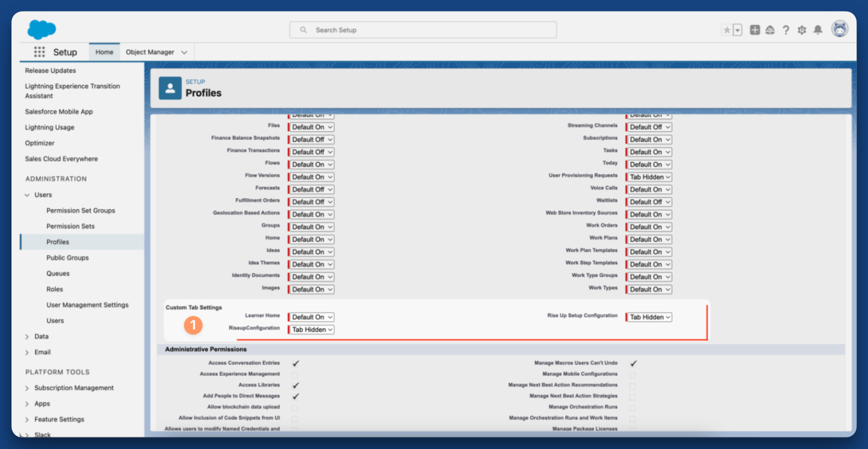Image resolution: width=868 pixels, height=449 pixels.
Task: Focus the Search Setup field
Action: (423, 30)
